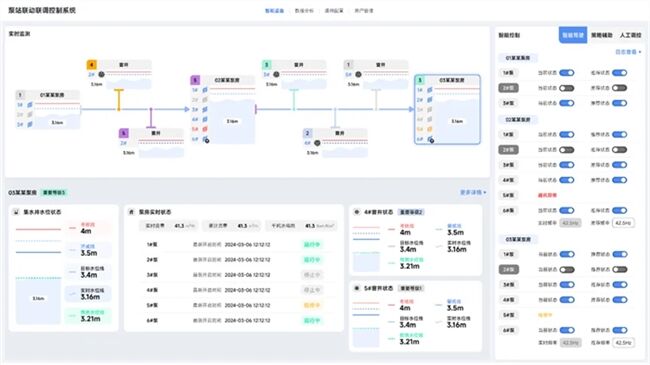Click the orange number 4 well badge
This screenshot has width=650, height=365.
(92, 65)
